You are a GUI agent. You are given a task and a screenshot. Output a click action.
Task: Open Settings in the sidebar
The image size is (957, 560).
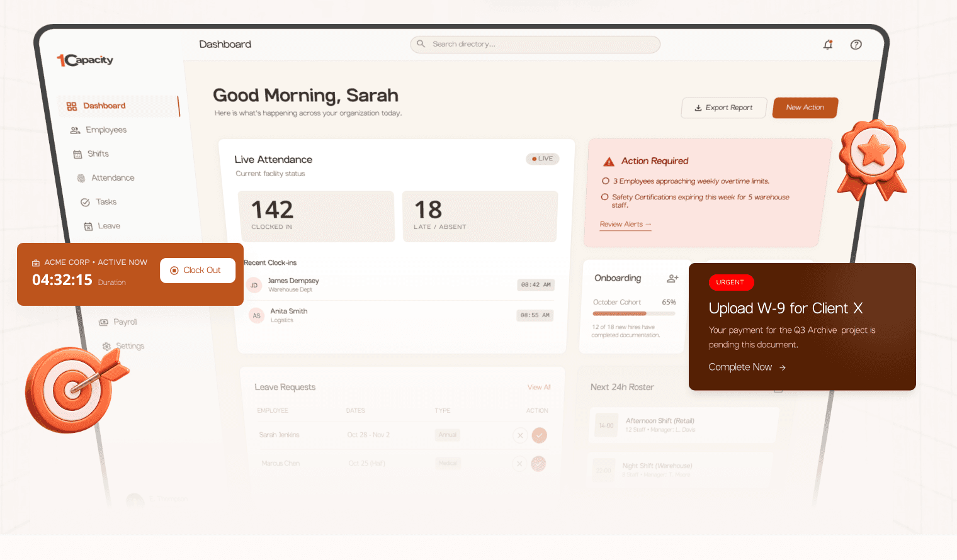tap(130, 346)
